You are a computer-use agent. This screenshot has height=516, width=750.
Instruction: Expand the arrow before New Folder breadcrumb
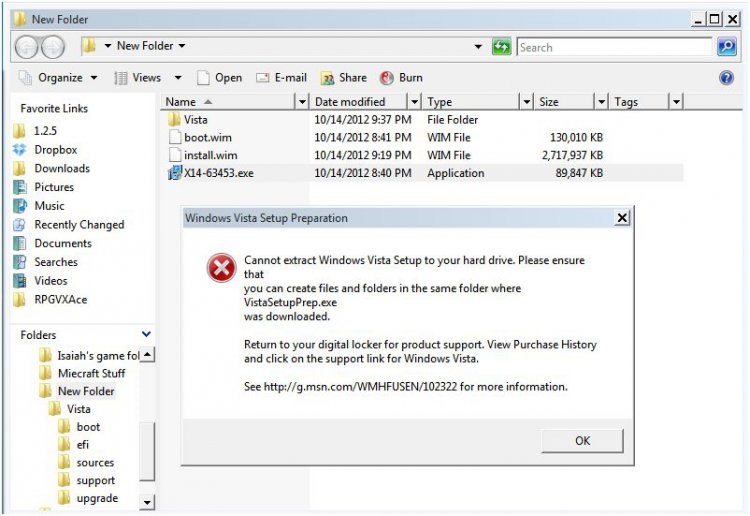(x=108, y=46)
